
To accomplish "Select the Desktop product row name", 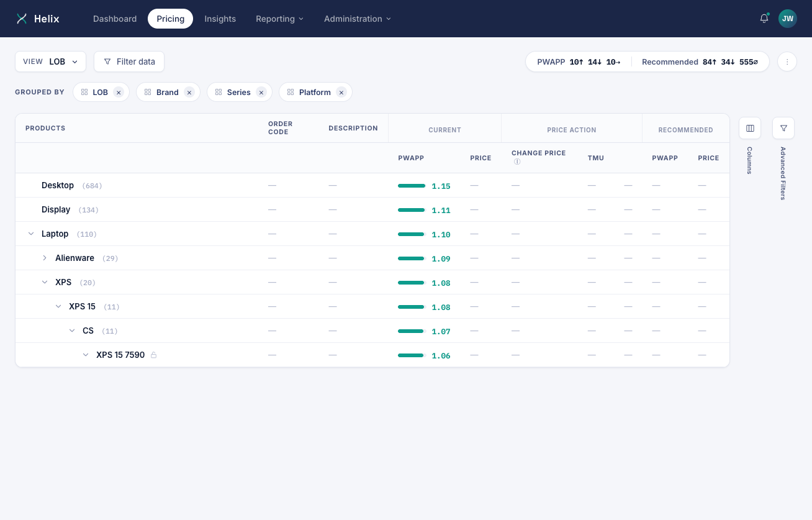I will click(58, 186).
